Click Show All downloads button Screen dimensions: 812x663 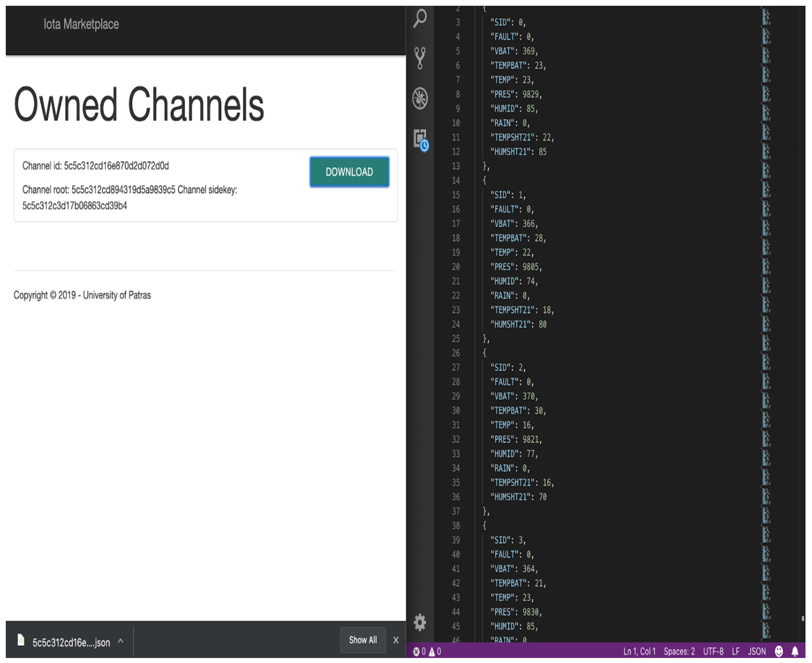click(x=363, y=640)
